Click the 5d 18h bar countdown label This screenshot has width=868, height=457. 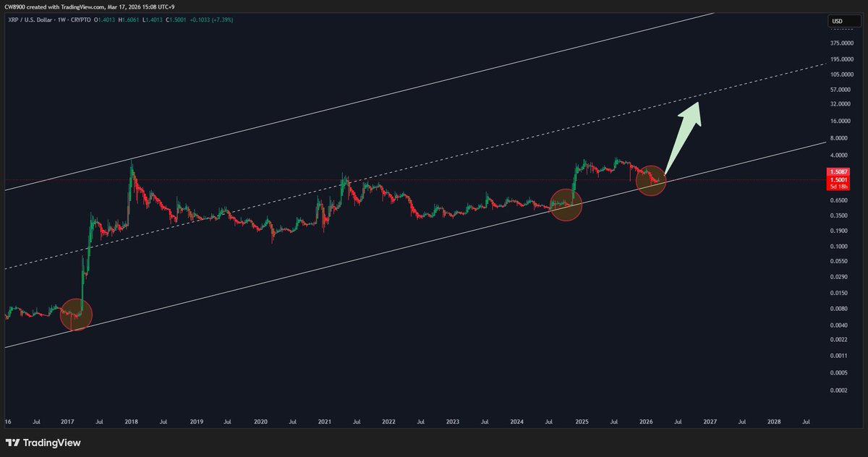(838, 187)
